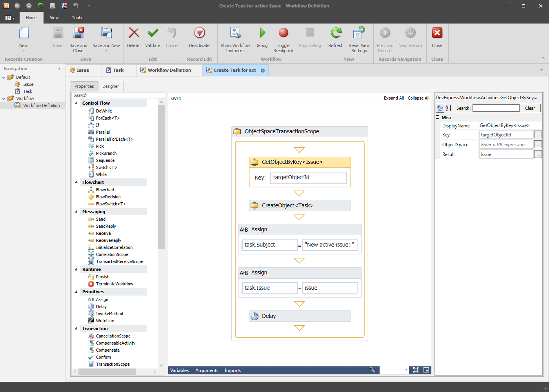
Task: Click the Deactivate record icon
Action: [199, 33]
